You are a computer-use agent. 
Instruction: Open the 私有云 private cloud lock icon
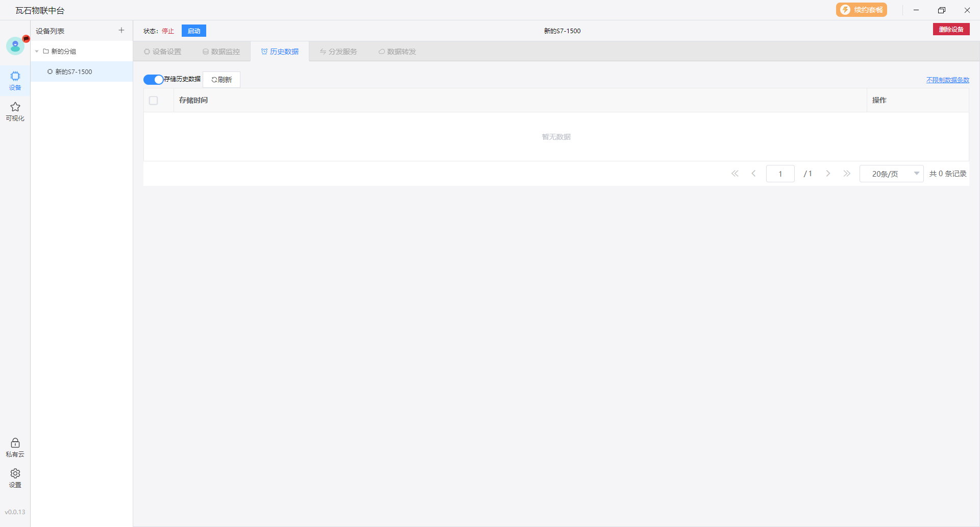point(15,447)
